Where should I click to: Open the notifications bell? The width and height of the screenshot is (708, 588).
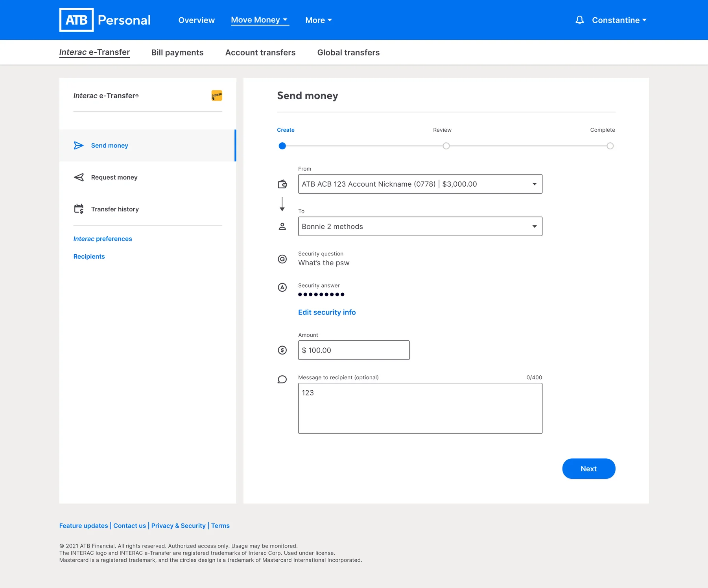(579, 20)
